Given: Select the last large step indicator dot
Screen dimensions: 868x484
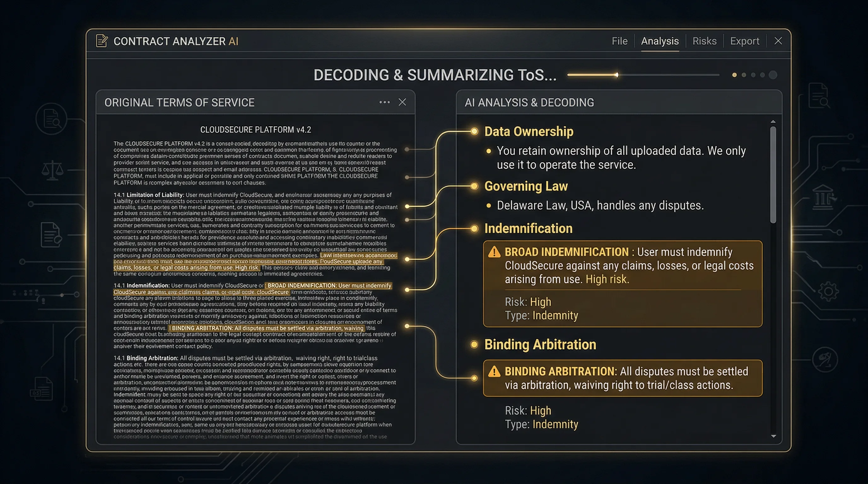Looking at the screenshot, I should 773,75.
